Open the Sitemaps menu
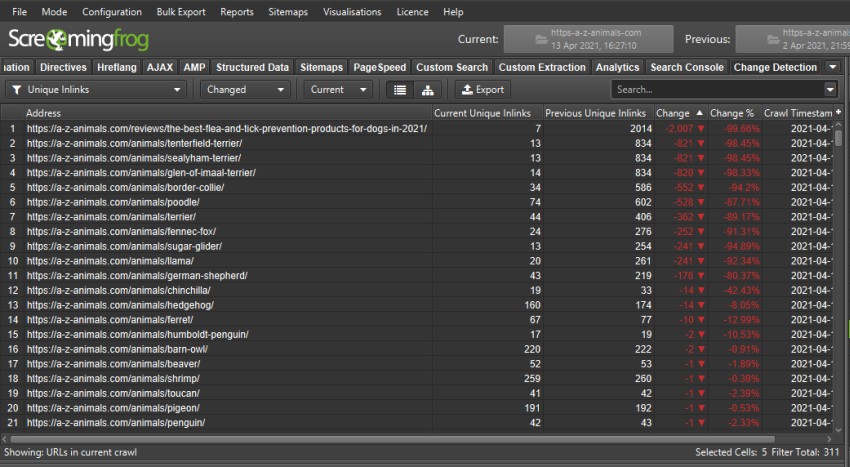 [x=288, y=12]
